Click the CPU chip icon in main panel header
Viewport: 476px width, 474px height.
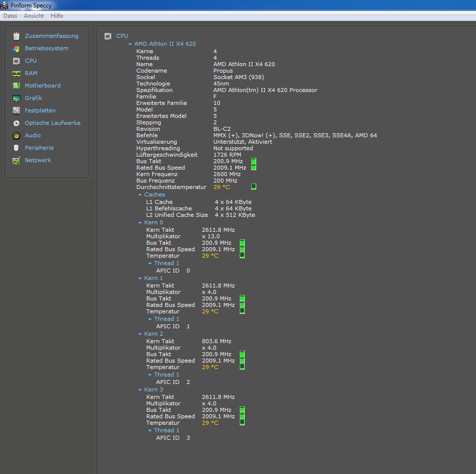pos(108,36)
